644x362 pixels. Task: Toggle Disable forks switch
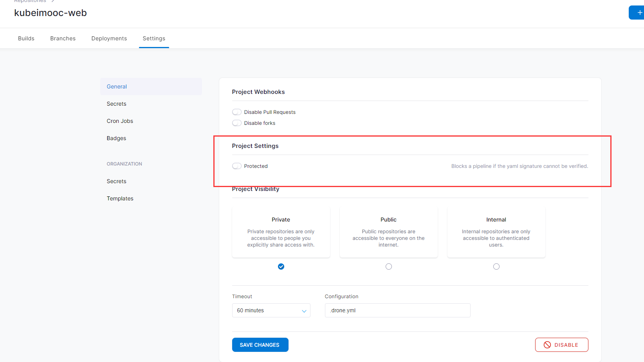click(237, 123)
